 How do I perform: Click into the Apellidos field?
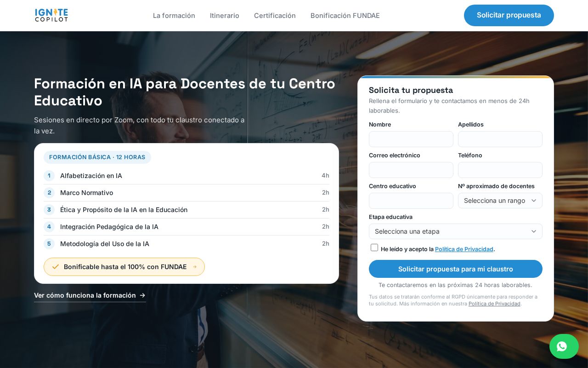click(500, 139)
